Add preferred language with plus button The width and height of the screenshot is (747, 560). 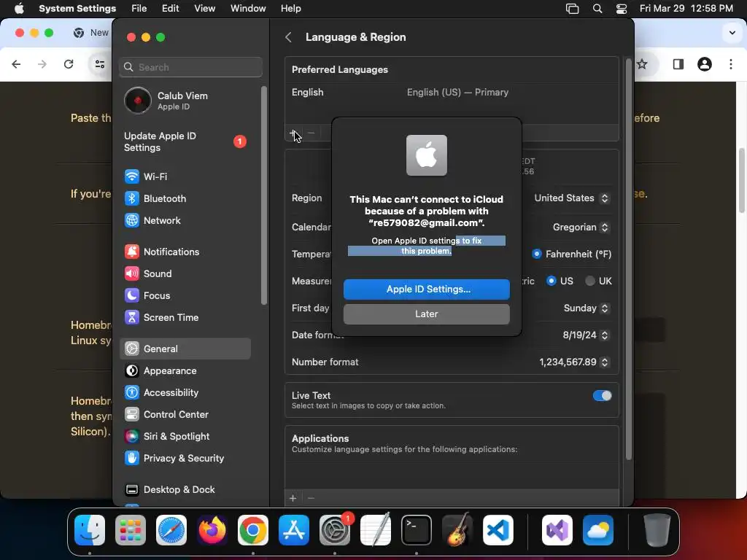click(293, 133)
